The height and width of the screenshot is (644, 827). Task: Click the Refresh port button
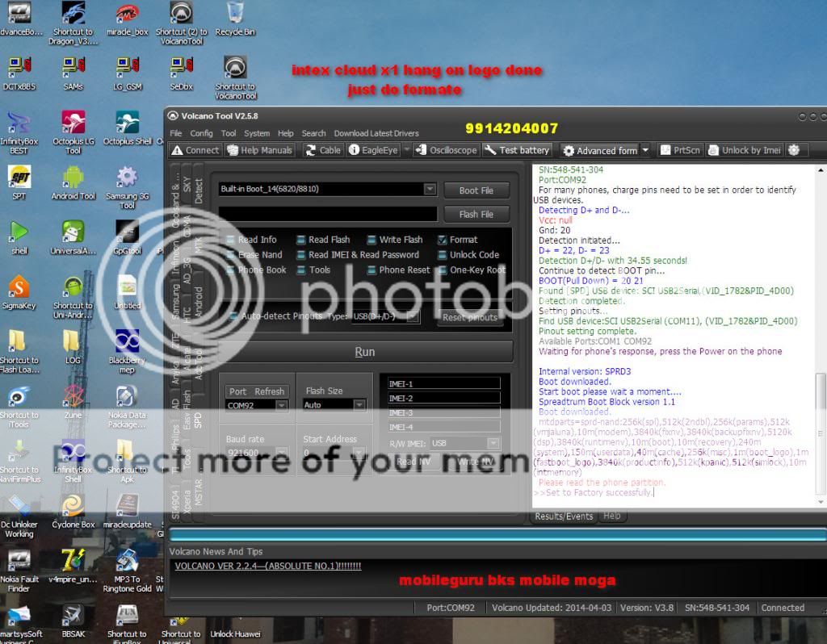coord(269,391)
